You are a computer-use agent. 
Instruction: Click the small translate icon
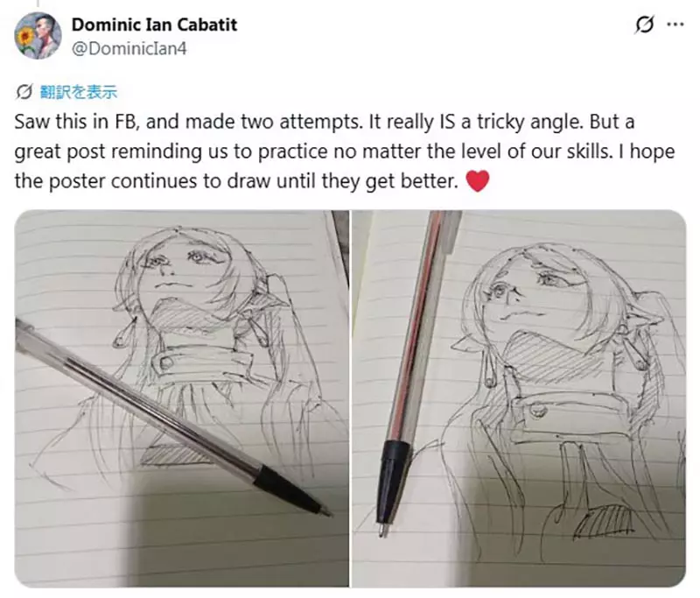pyautogui.click(x=23, y=90)
